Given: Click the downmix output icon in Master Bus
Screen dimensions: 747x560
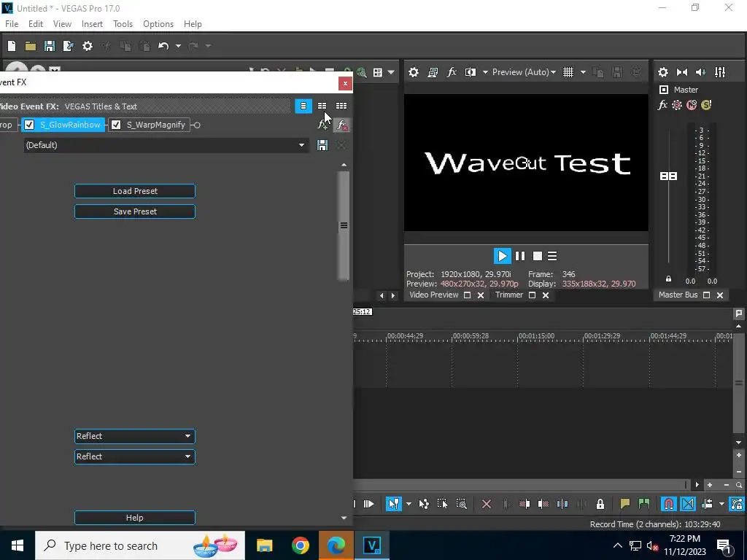Looking at the screenshot, I should pos(682,72).
